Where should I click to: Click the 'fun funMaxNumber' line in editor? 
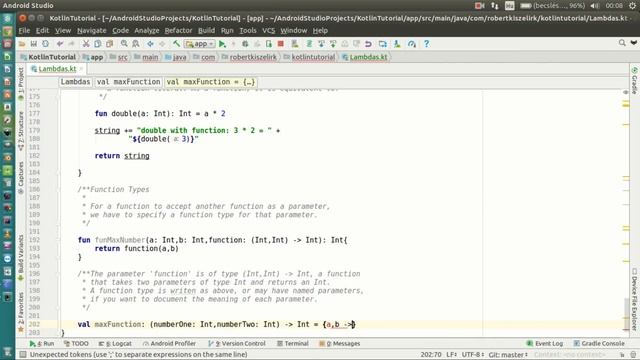[213, 240]
